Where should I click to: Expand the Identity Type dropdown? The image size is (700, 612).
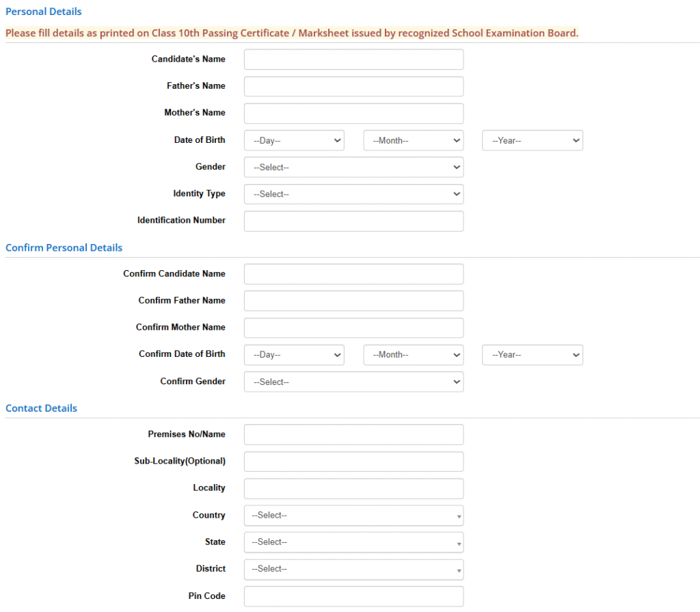[x=353, y=194]
